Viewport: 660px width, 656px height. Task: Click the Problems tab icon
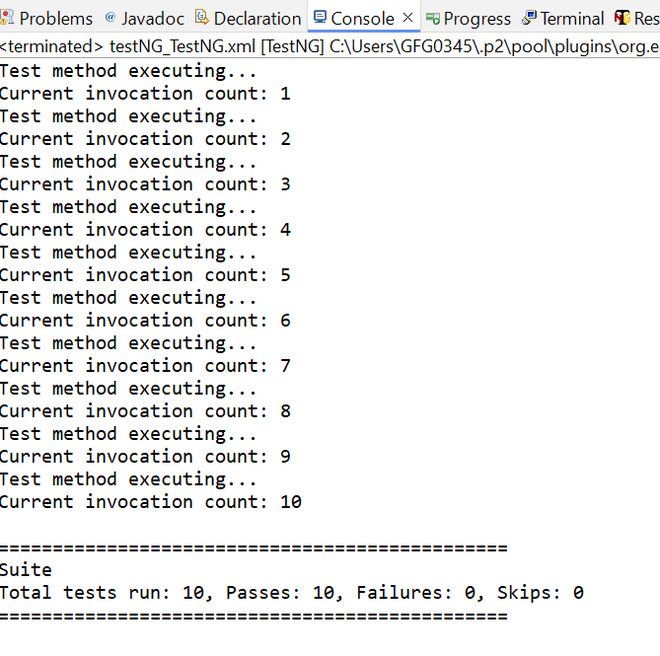[x=7, y=18]
